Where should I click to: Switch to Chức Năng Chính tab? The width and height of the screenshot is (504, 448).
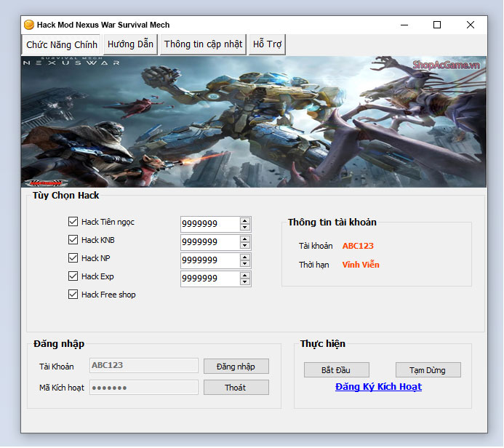[x=61, y=44]
